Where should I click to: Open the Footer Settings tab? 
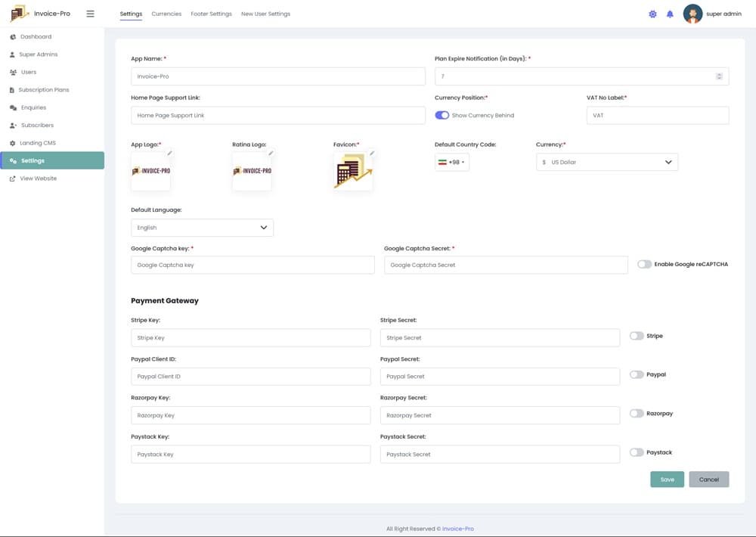(211, 14)
